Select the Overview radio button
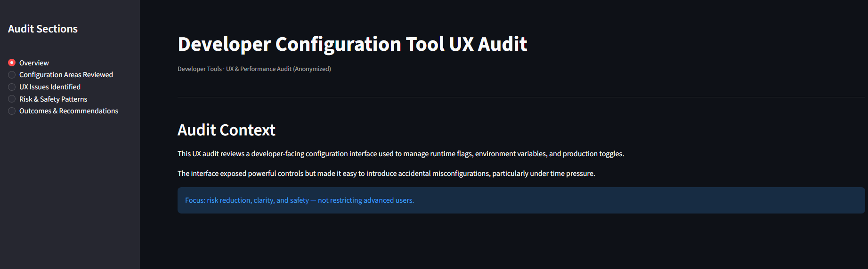Image resolution: width=868 pixels, height=269 pixels. coord(12,63)
